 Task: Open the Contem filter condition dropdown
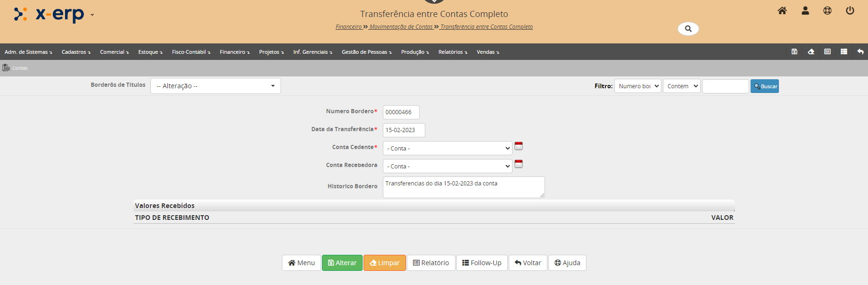682,86
